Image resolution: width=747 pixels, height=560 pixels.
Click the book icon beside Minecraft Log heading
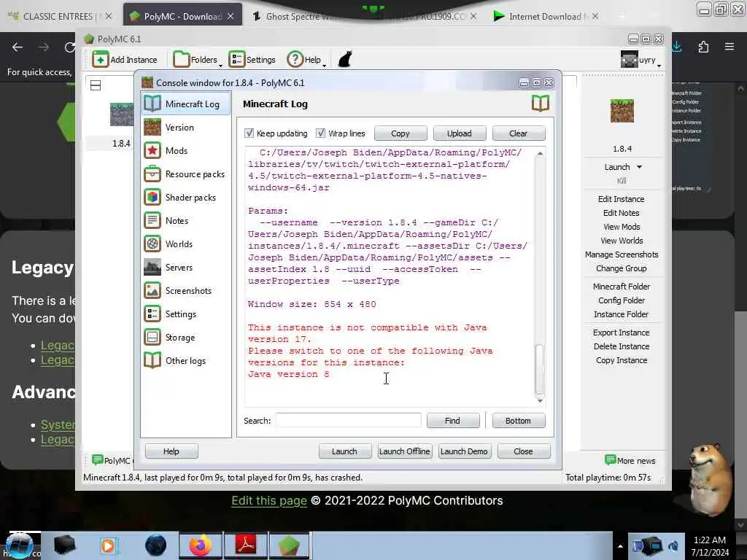pyautogui.click(x=541, y=104)
